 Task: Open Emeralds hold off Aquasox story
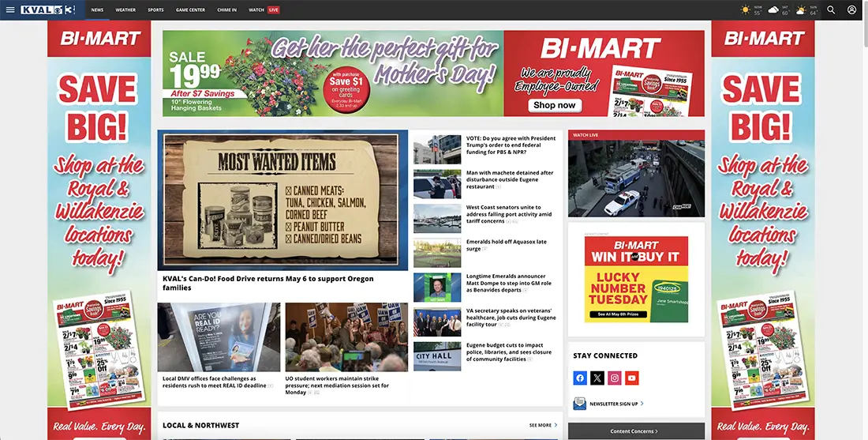coord(506,246)
